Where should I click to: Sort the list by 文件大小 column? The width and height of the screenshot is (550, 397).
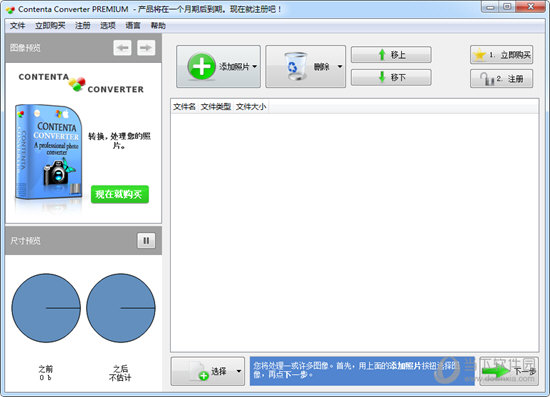[x=251, y=107]
